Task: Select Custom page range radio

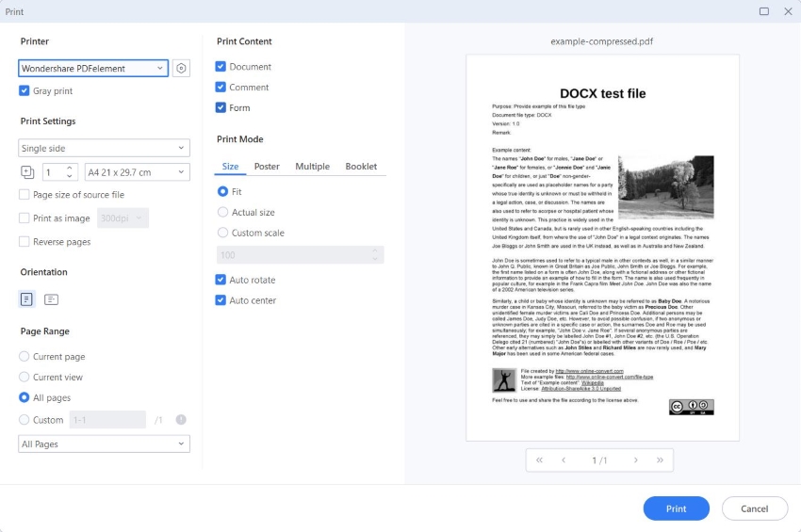Action: tap(24, 420)
